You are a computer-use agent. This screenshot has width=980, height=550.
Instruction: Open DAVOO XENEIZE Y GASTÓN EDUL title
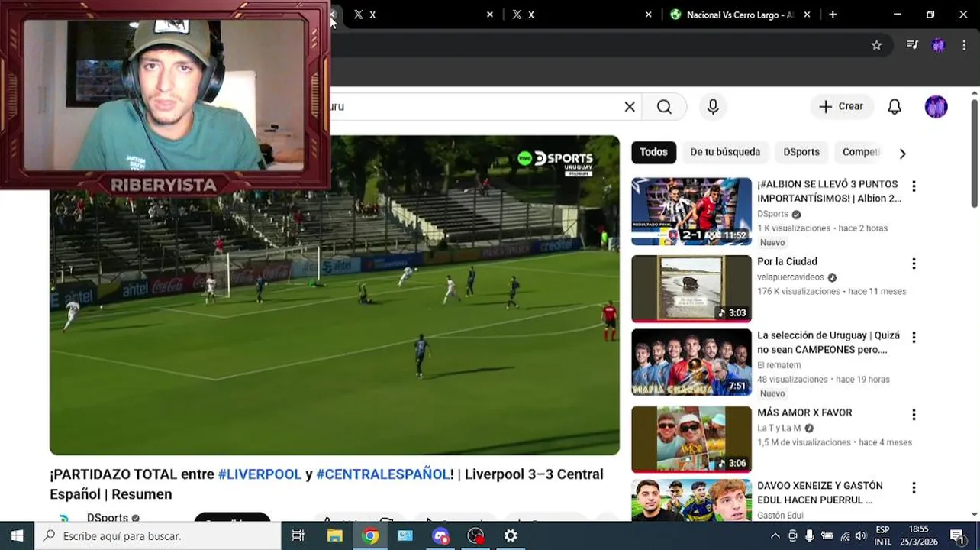(x=820, y=493)
